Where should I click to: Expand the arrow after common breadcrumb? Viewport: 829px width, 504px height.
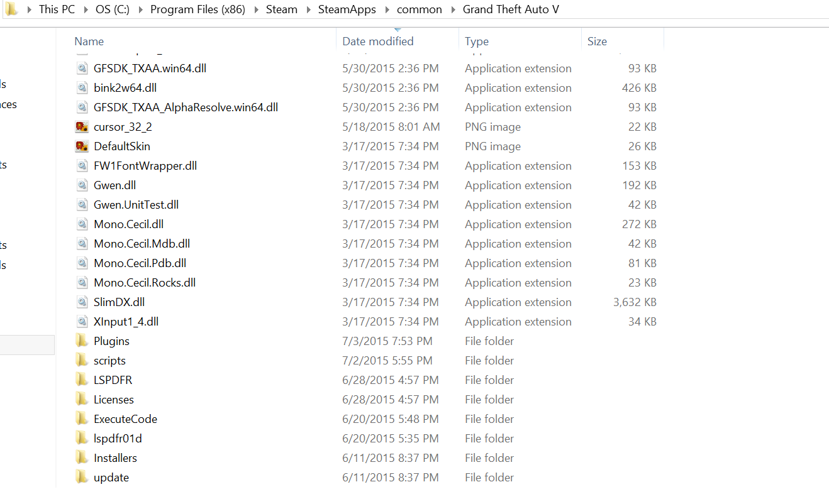pyautogui.click(x=452, y=10)
